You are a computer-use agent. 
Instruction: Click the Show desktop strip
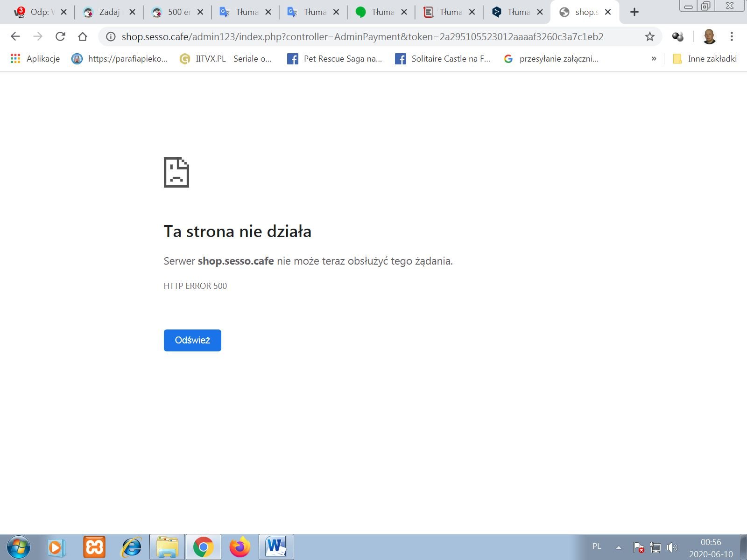point(743,547)
